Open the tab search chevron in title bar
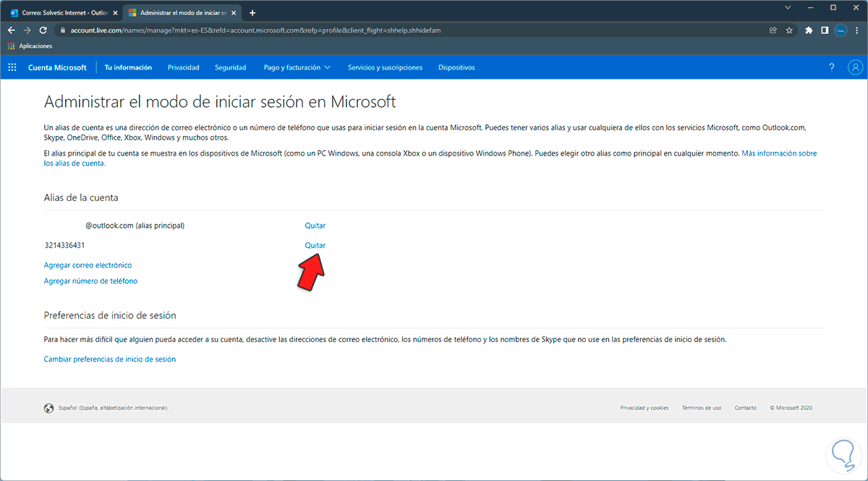This screenshot has height=481, width=868. click(x=788, y=7)
